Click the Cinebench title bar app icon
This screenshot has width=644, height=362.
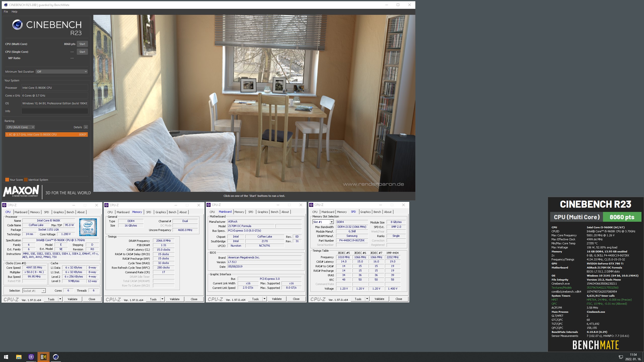(x=6, y=5)
